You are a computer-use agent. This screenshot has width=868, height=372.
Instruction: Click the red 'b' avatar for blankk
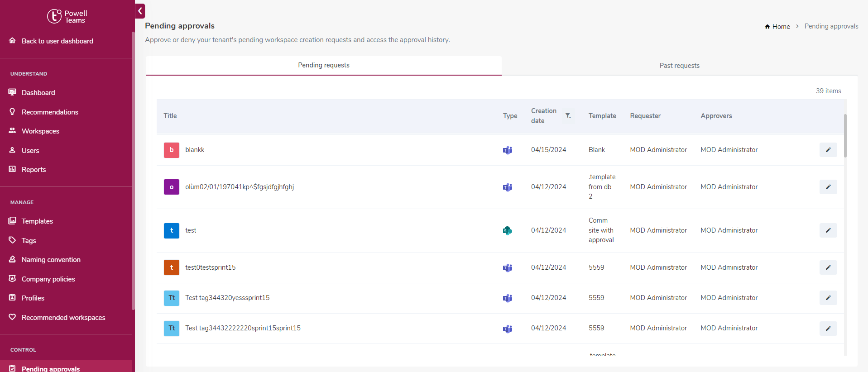click(x=172, y=150)
